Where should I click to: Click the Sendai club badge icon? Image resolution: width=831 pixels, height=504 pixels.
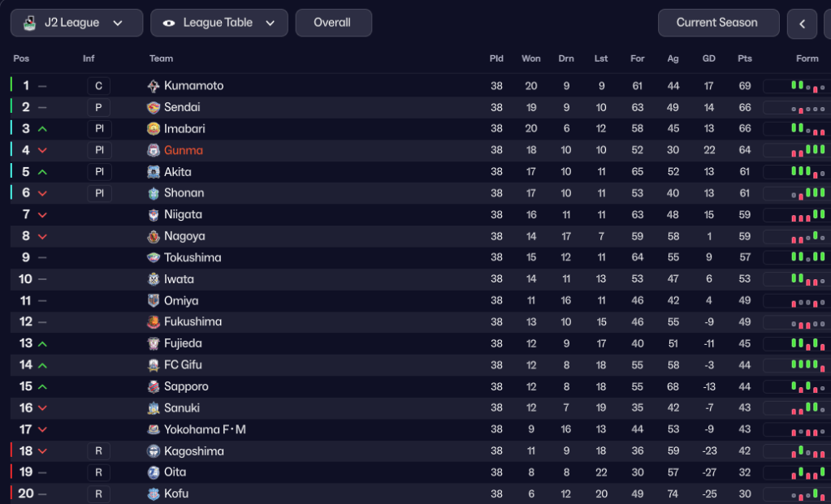pos(154,107)
